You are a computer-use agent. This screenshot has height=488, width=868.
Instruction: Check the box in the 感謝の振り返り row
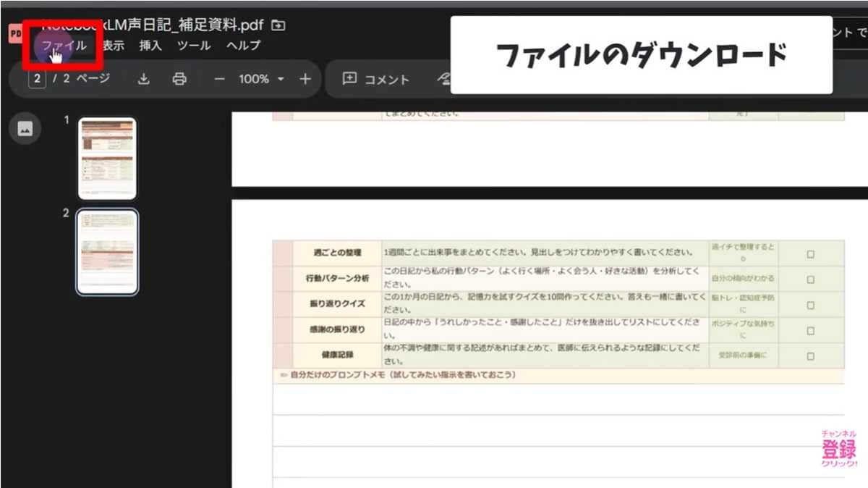[x=810, y=330]
